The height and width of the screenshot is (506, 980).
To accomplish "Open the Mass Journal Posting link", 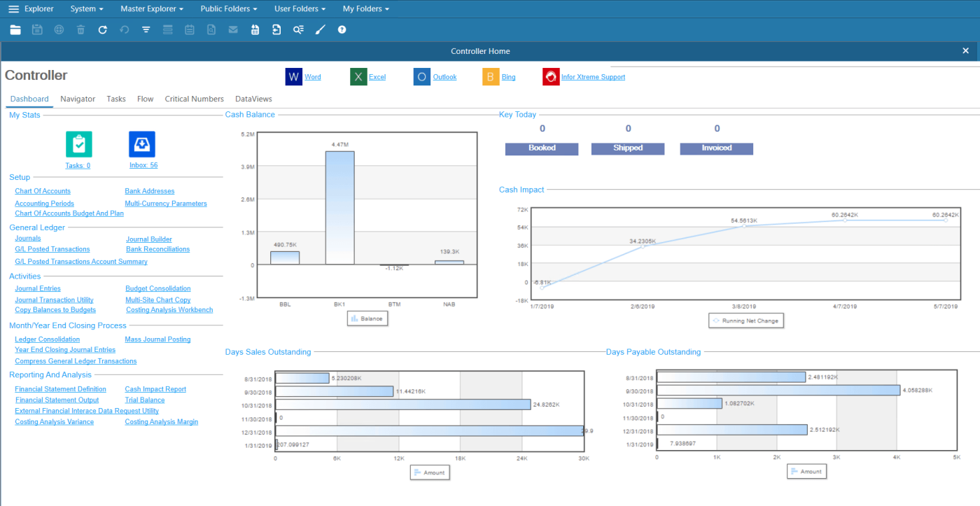I will [x=157, y=339].
